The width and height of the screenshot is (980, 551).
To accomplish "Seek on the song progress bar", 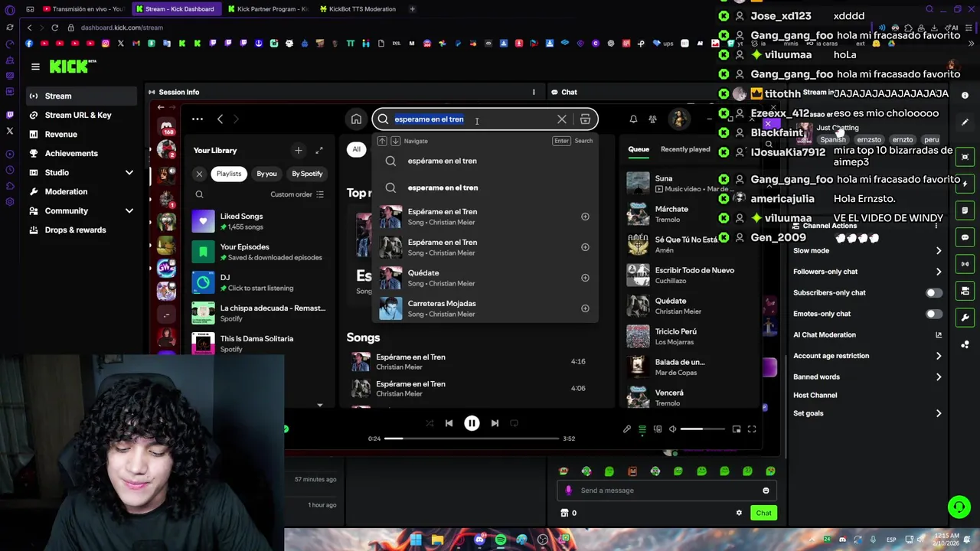I will (471, 439).
